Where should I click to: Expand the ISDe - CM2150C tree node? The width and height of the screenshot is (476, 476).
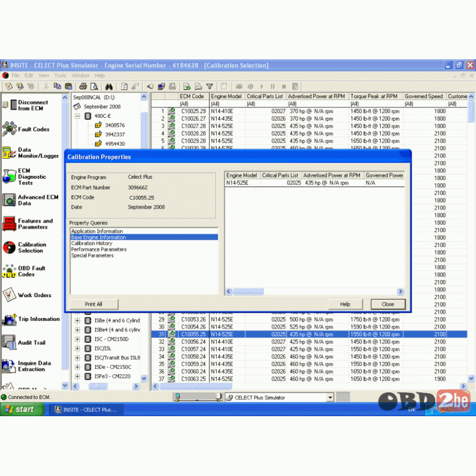point(78,367)
